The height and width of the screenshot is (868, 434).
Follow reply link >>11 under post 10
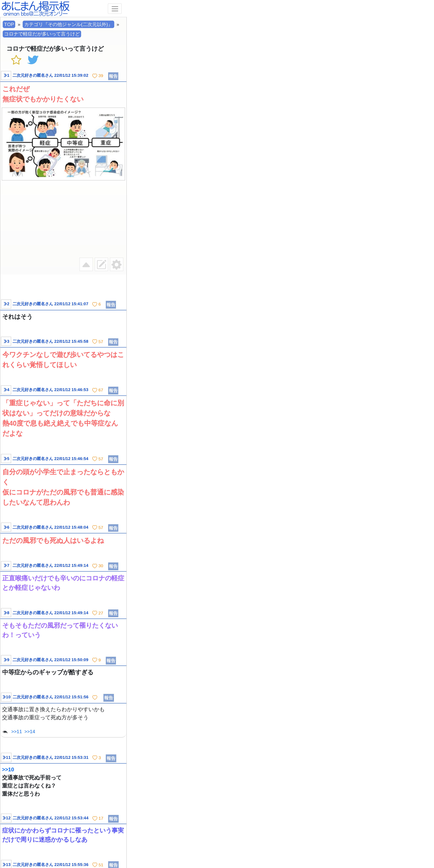tap(17, 732)
